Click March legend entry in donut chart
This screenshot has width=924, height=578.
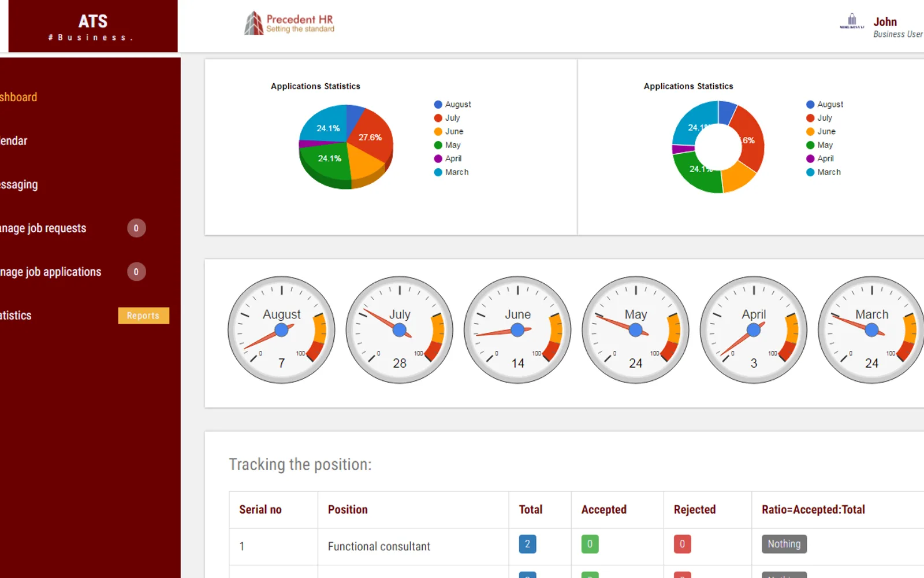824,172
